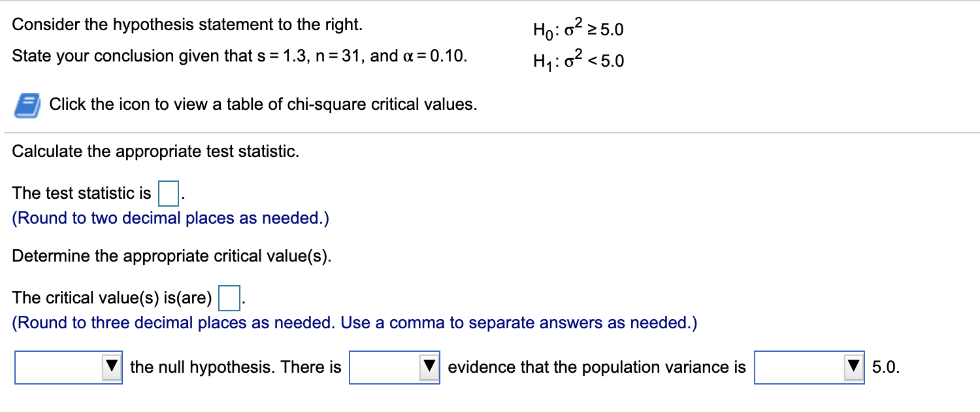Click the rounding instruction text

(x=170, y=218)
